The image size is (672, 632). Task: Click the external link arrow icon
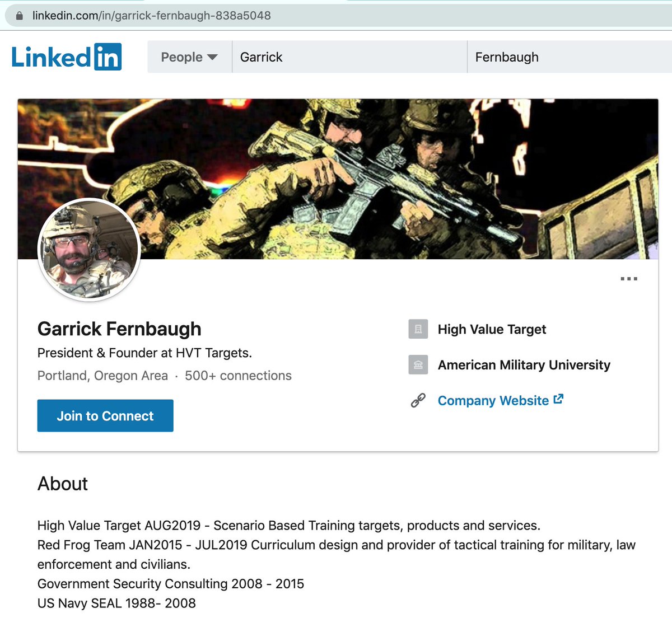click(558, 399)
